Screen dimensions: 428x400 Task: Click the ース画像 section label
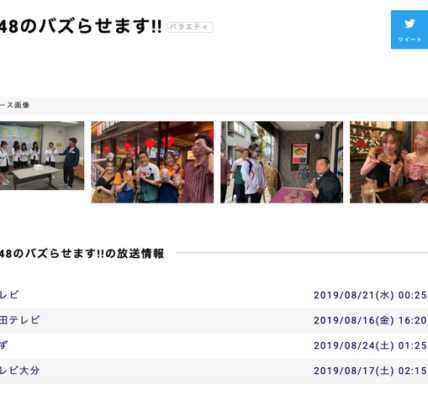tap(15, 105)
